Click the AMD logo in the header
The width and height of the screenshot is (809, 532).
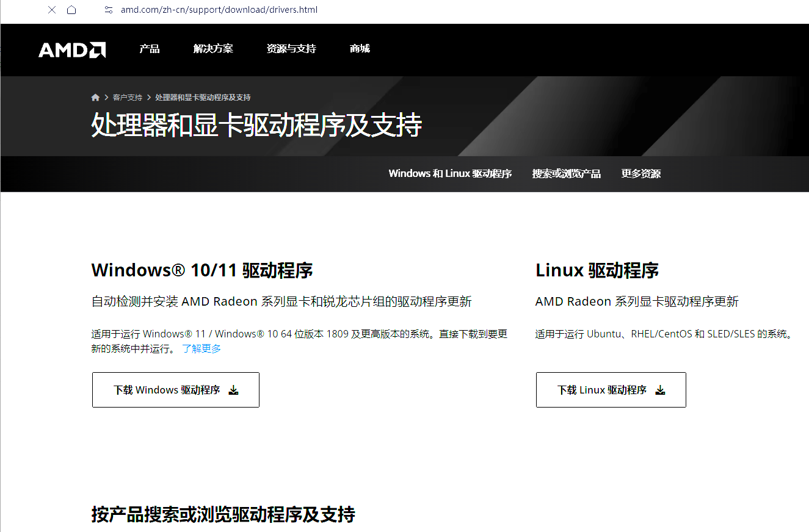click(x=72, y=49)
